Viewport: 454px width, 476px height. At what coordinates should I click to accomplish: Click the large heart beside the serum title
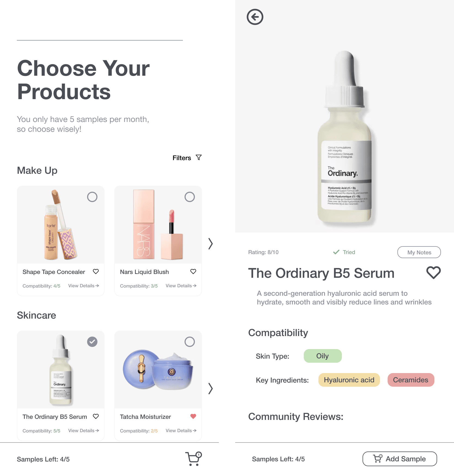(433, 273)
